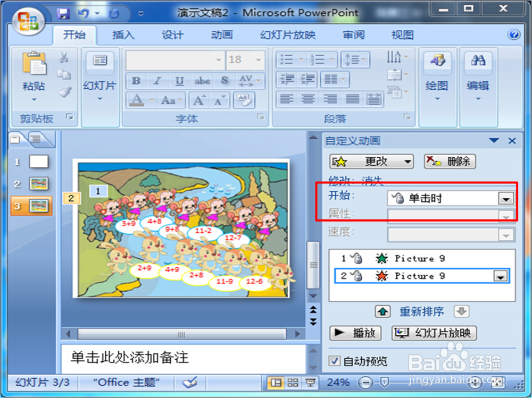This screenshot has height=398, width=532.
Task: Decrease font size
Action: (219, 100)
